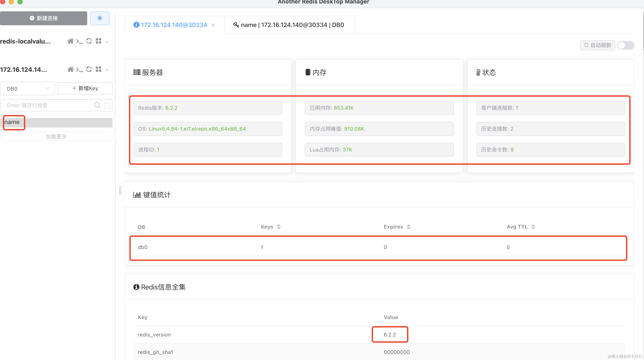The width and height of the screenshot is (644, 360).
Task: Close the 172.16.124.140@30334 tab
Action: (213, 25)
